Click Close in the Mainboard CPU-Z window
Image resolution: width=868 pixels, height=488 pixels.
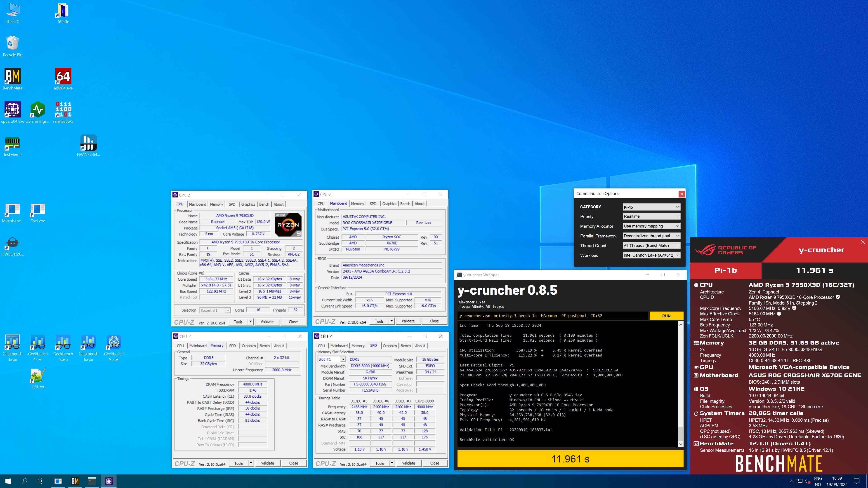point(434,321)
